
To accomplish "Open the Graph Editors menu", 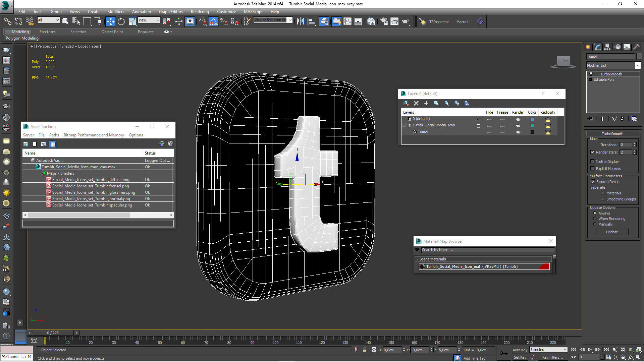I will pos(171,11).
